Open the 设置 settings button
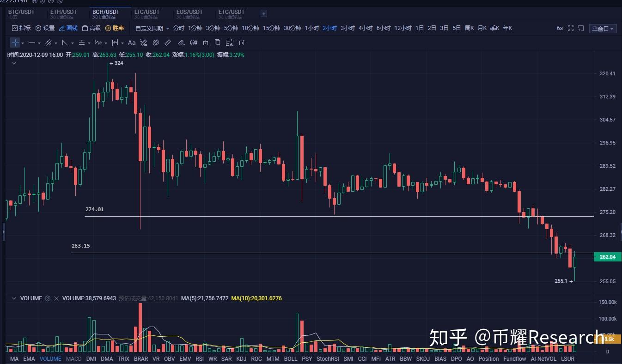The width and height of the screenshot is (622, 364). point(45,28)
